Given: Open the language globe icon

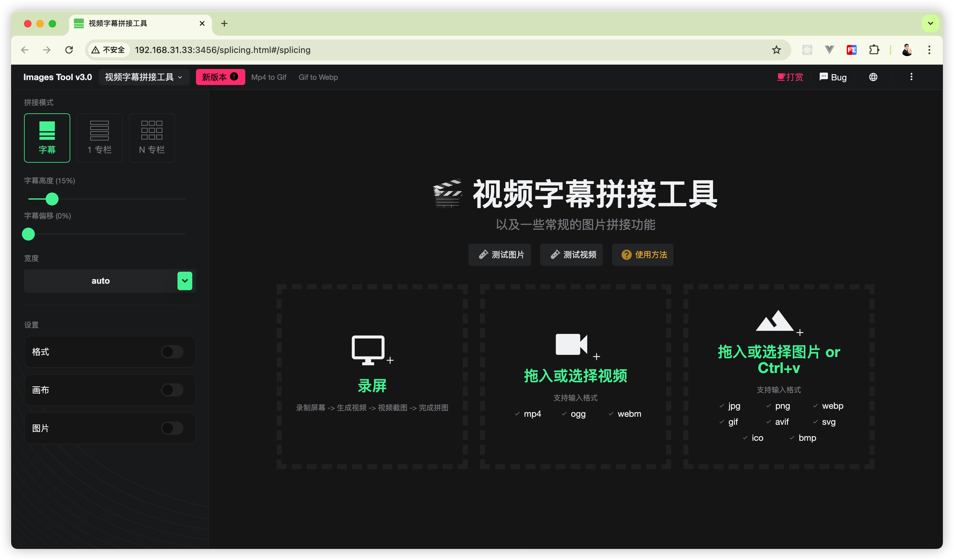Looking at the screenshot, I should click(x=873, y=77).
